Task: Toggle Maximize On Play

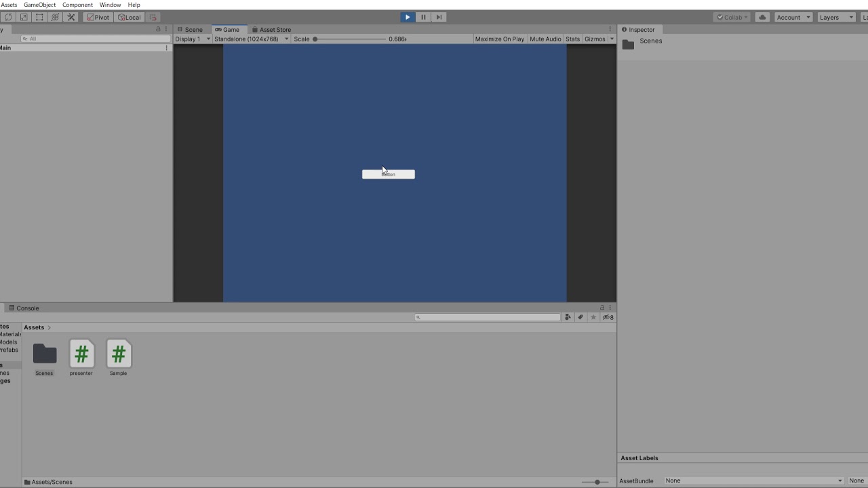Action: click(500, 39)
